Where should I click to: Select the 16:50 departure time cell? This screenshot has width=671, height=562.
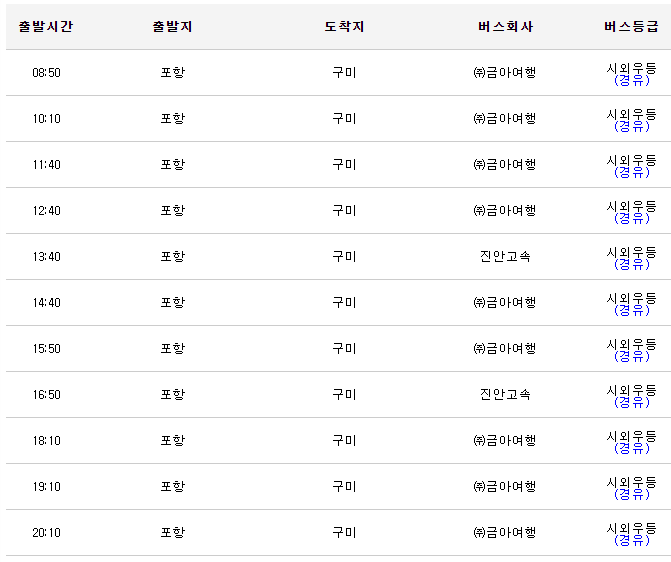coord(46,394)
